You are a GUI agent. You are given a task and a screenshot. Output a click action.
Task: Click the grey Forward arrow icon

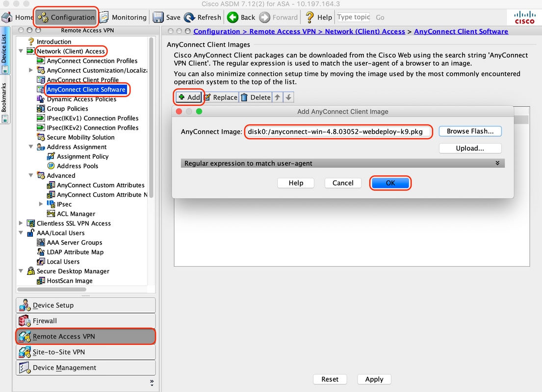click(264, 17)
